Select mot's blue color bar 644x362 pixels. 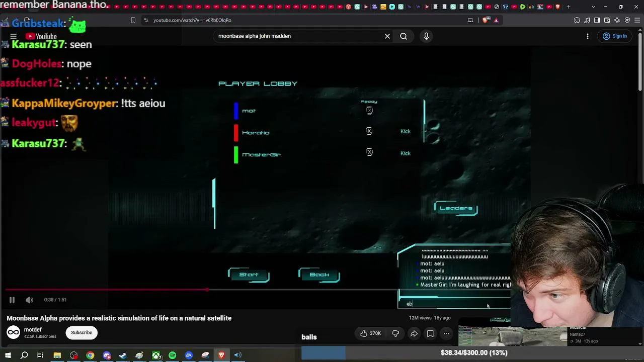tap(236, 111)
